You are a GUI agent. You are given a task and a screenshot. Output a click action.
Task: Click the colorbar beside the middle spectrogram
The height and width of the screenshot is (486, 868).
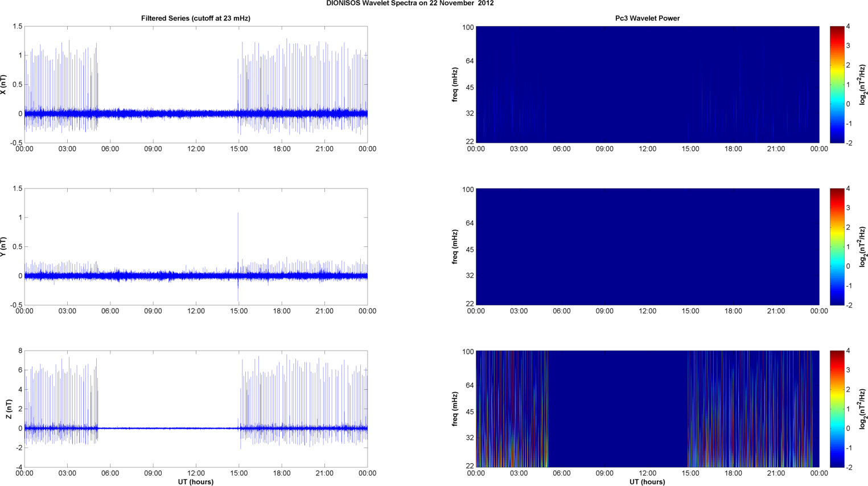[x=837, y=246]
